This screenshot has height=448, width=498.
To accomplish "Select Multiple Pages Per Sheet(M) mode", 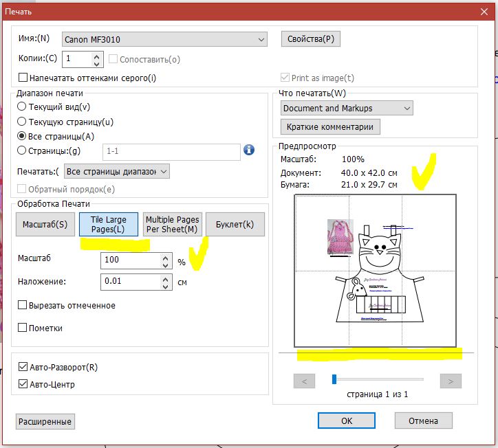I will tap(173, 224).
